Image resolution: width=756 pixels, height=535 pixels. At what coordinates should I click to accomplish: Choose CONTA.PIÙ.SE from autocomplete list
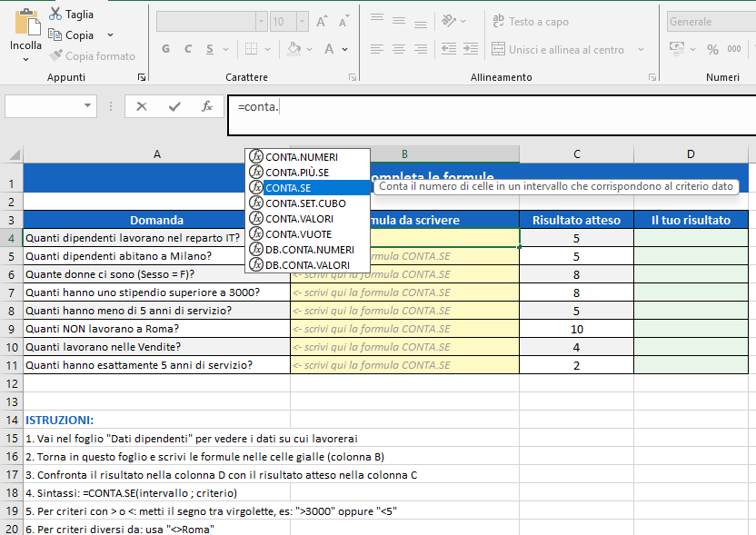[x=308, y=173]
